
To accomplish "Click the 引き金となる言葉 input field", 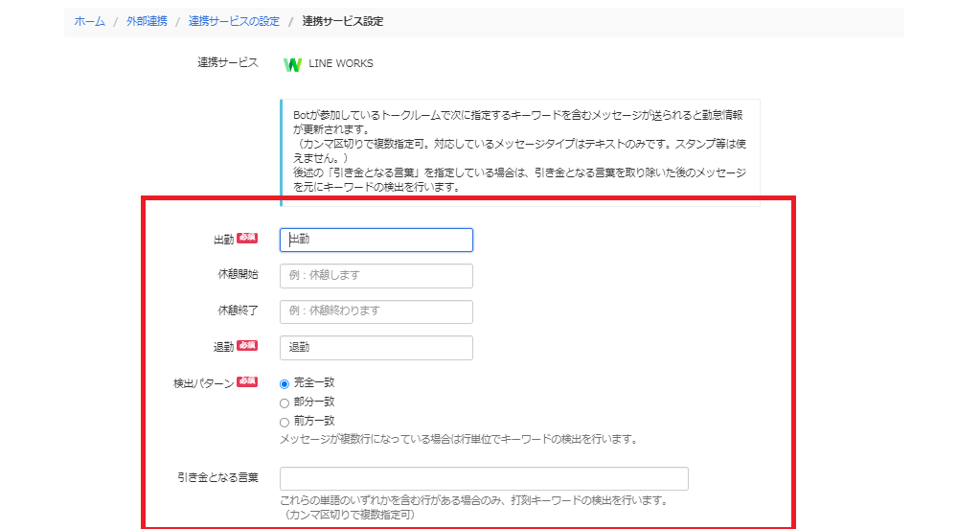I will [484, 478].
